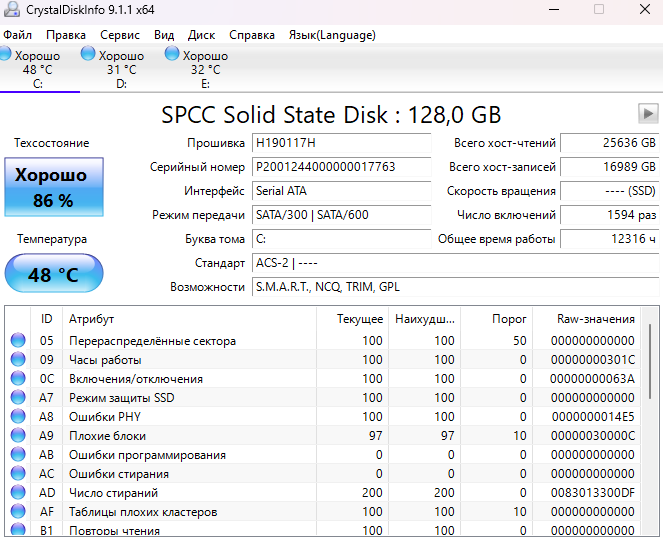Click power-on hours value 12316 ч
The height and width of the screenshot is (543, 663).
[x=609, y=239]
